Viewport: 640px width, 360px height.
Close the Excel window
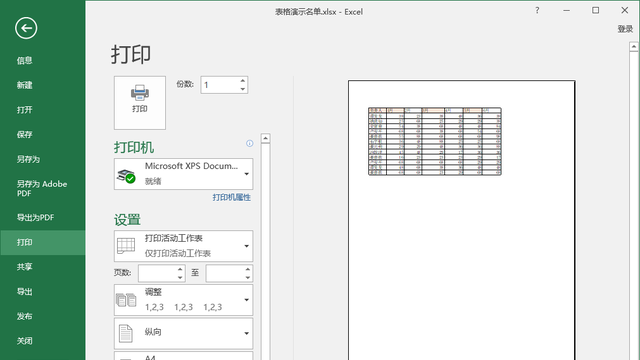point(625,11)
